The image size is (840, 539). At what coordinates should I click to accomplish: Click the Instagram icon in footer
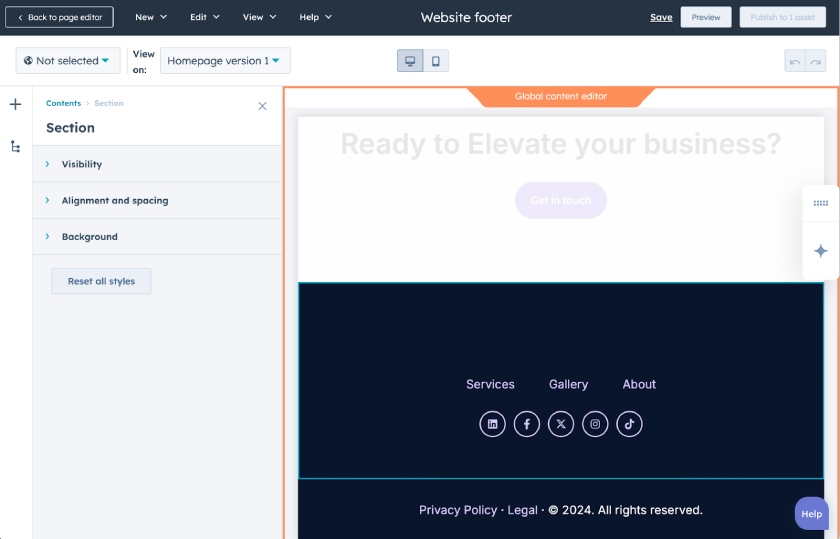coord(595,424)
